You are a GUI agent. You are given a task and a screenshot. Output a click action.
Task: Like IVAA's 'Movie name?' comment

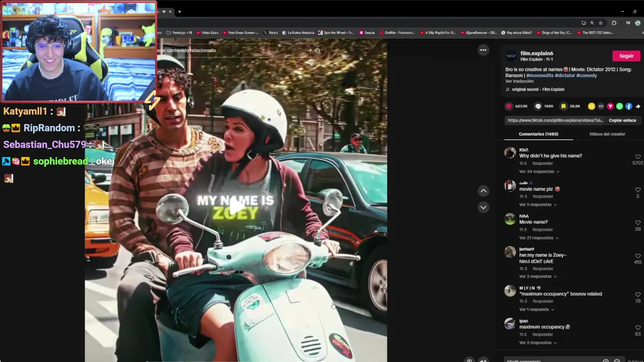pos(638,223)
